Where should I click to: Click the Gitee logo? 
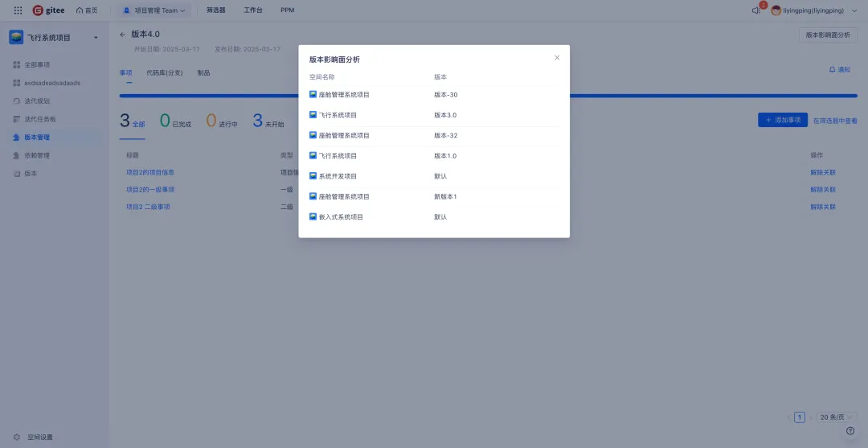pyautogui.click(x=49, y=10)
